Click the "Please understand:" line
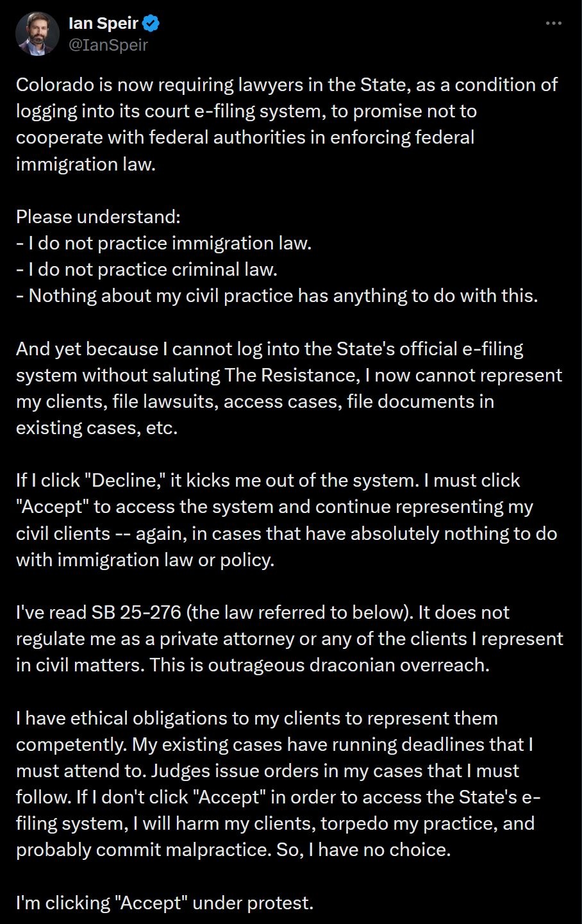Screen dimensions: 582x924 (98, 217)
